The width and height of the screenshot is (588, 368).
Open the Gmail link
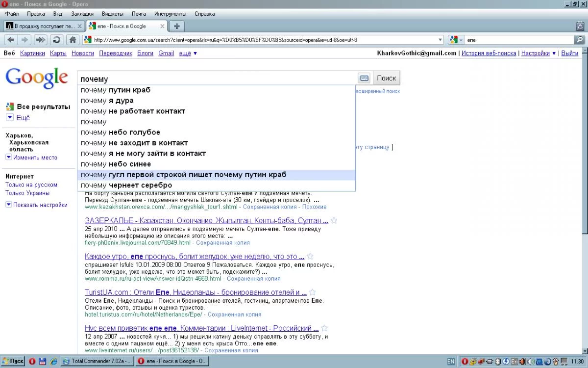point(166,53)
